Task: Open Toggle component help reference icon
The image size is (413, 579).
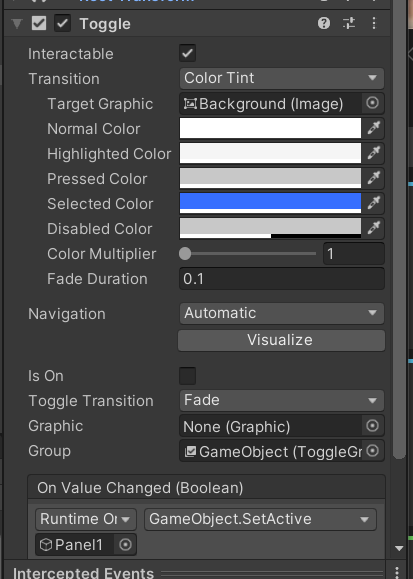Action: [x=324, y=24]
